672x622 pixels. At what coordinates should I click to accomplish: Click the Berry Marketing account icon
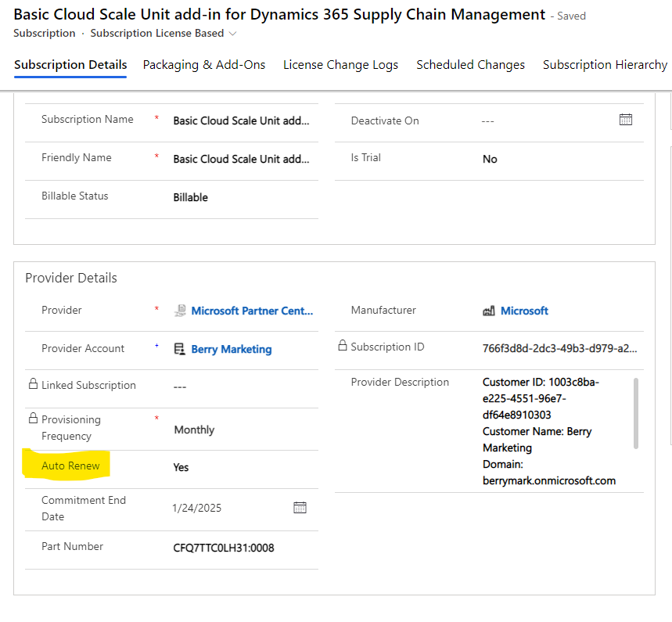point(180,349)
